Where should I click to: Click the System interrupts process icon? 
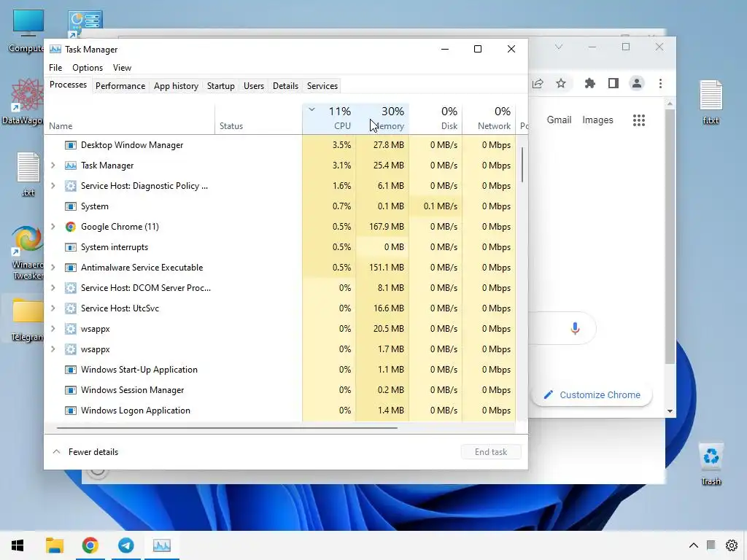click(x=71, y=247)
